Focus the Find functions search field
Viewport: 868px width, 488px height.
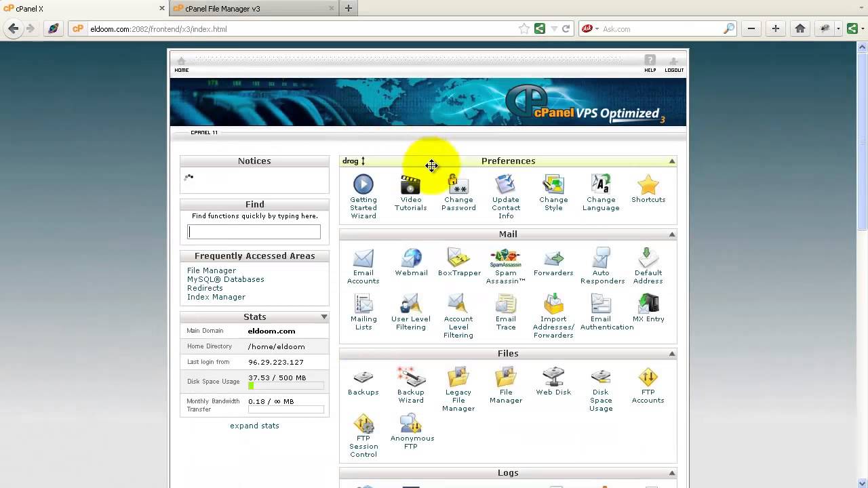pyautogui.click(x=254, y=232)
